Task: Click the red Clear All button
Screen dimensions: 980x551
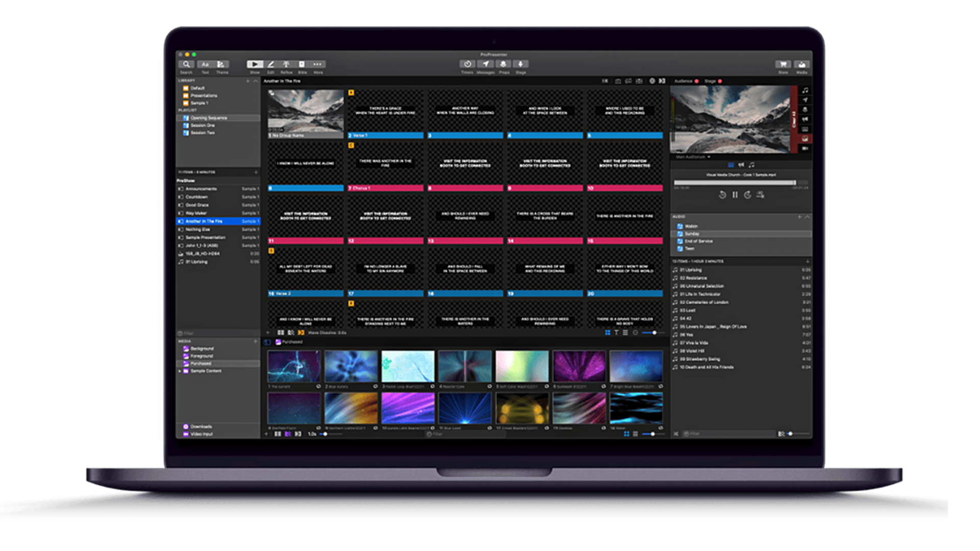Action: [794, 119]
